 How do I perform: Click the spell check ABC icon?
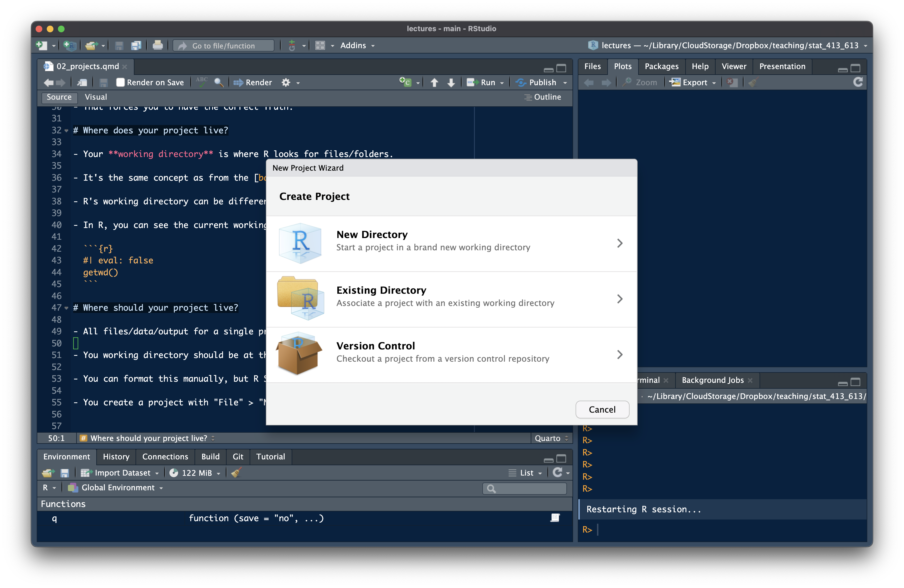click(202, 82)
